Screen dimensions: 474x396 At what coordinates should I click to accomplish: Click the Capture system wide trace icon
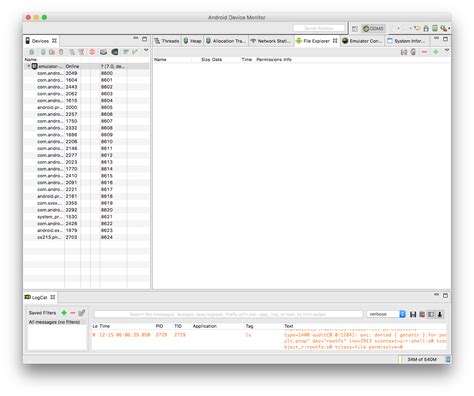pyautogui.click(x=126, y=52)
